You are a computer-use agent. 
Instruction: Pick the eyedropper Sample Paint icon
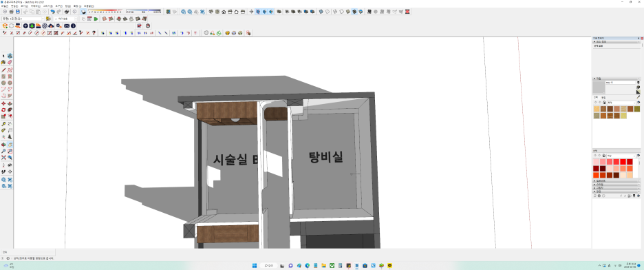(x=638, y=97)
